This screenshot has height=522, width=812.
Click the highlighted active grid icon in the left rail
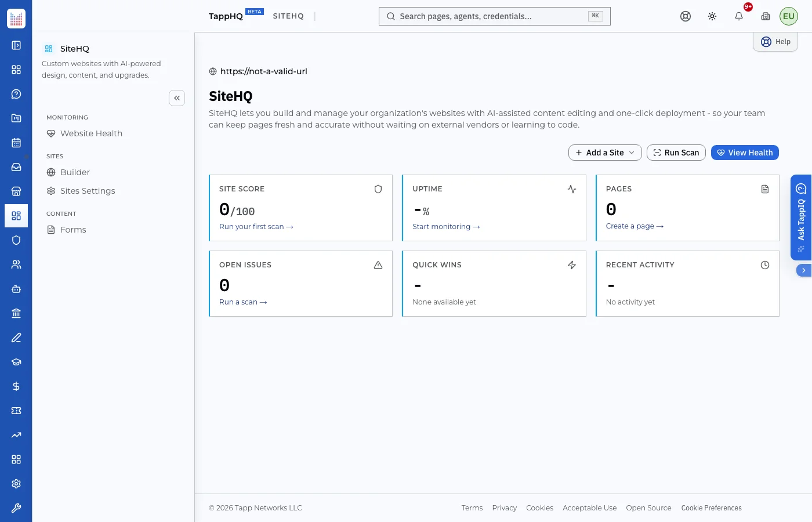(16, 216)
